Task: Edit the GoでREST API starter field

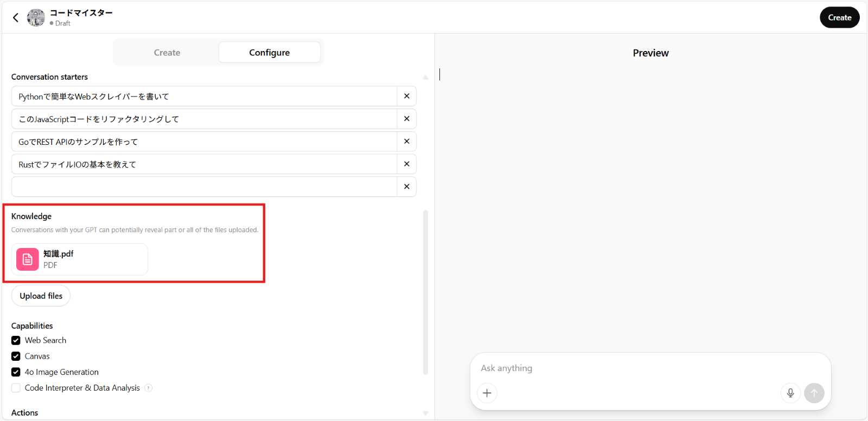Action: (x=204, y=142)
